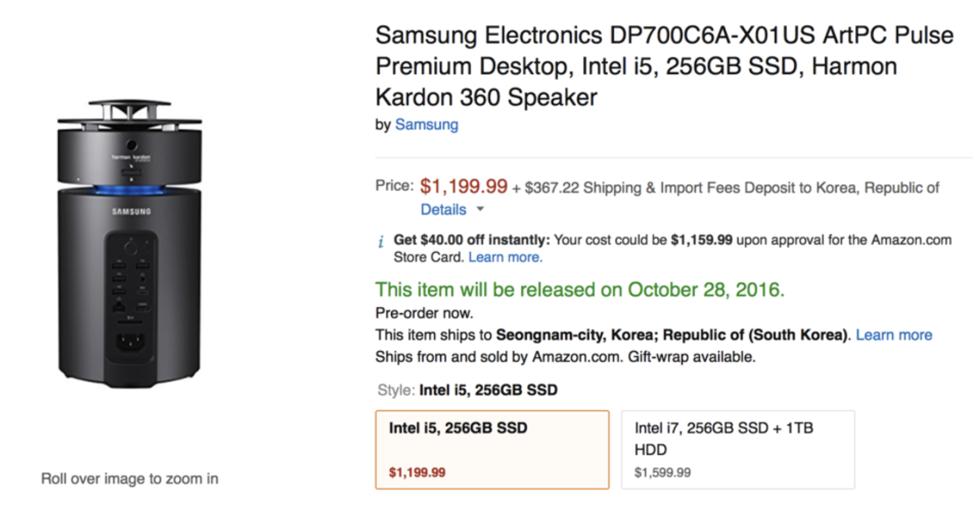
Task: Click the Pre-order now text
Action: [424, 313]
